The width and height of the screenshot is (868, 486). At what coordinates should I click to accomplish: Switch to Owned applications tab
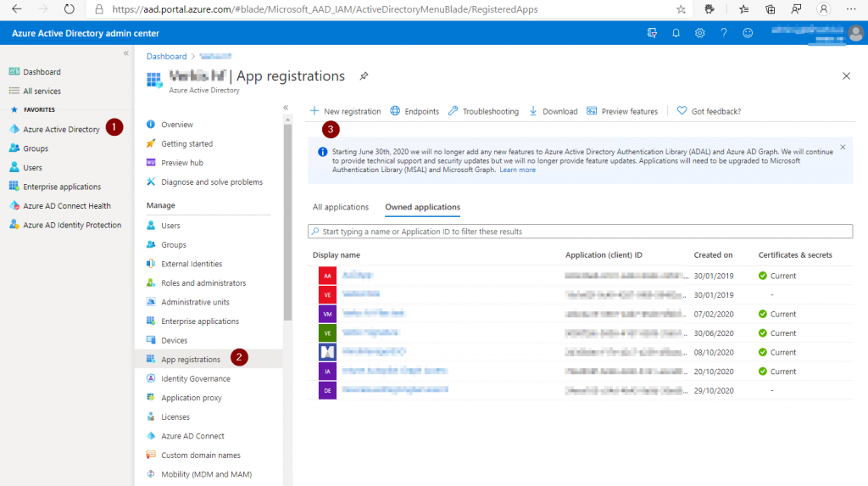tap(422, 207)
